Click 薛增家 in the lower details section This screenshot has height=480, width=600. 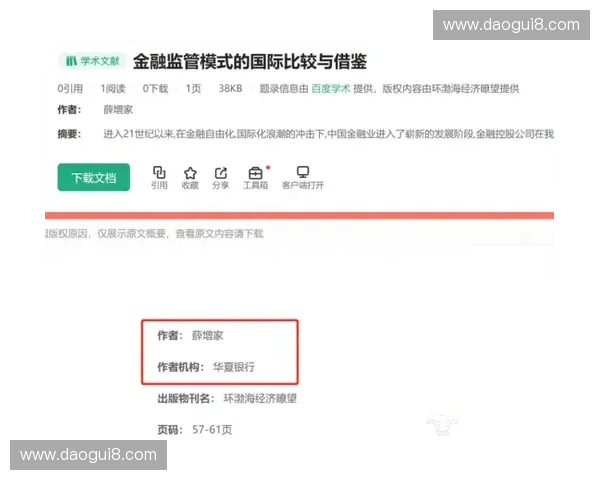coord(207,336)
